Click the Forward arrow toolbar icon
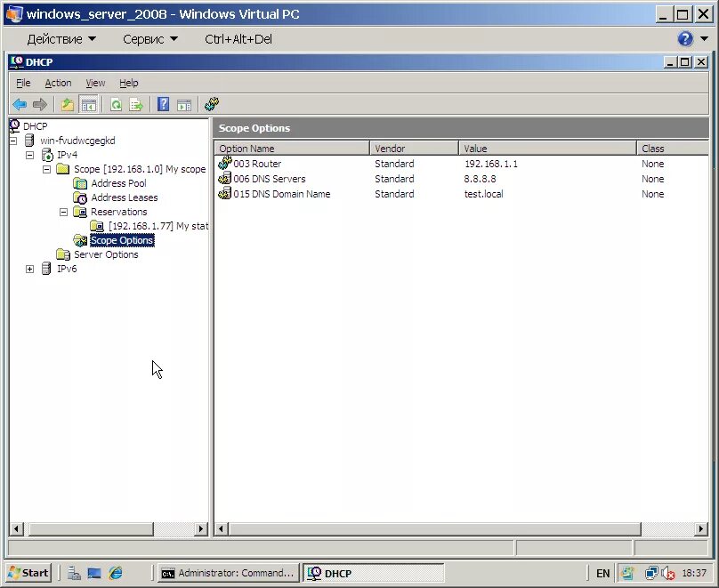The image size is (719, 588). [40, 105]
